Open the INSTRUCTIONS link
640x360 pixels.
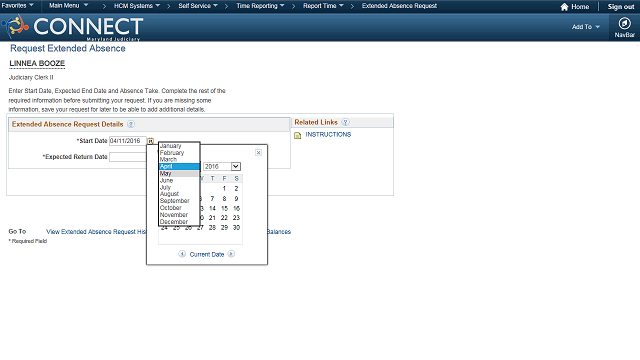point(328,134)
